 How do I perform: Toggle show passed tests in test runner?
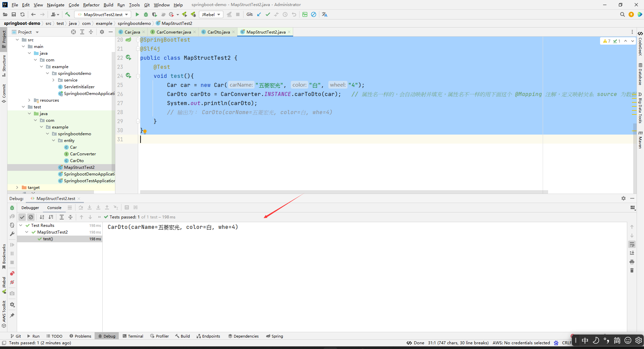[x=22, y=217]
